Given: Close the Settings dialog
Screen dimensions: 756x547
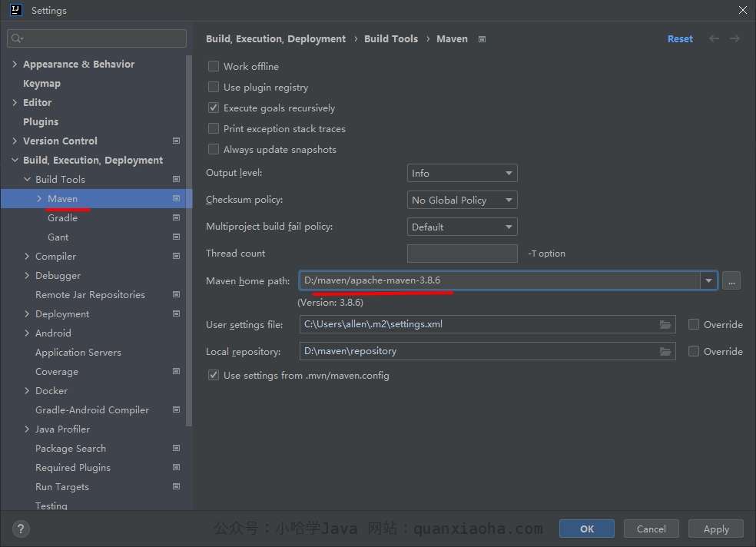Looking at the screenshot, I should coord(743,10).
